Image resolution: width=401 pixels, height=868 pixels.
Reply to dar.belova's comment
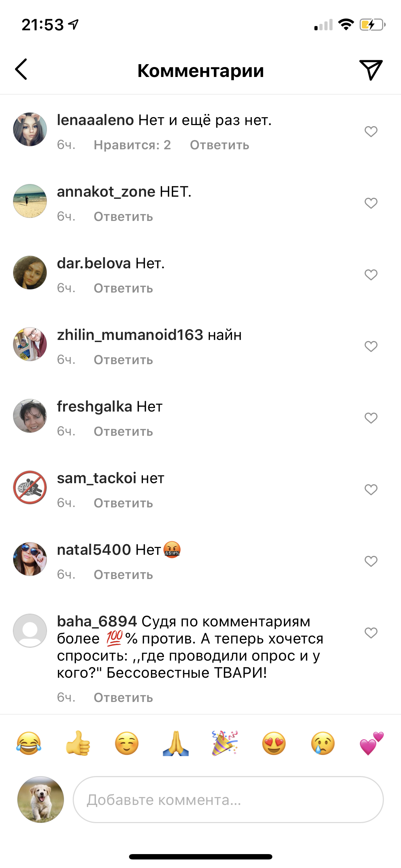(x=123, y=288)
